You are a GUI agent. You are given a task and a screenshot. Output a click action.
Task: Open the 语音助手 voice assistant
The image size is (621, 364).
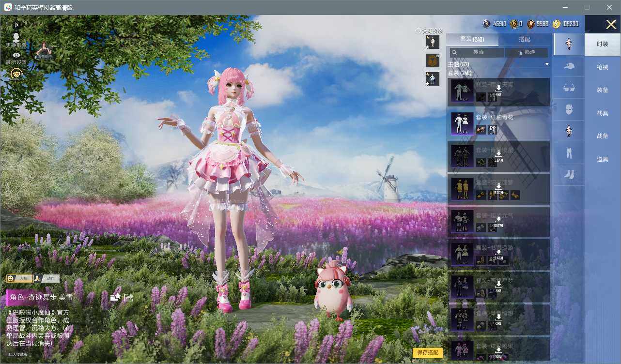pyautogui.click(x=44, y=50)
